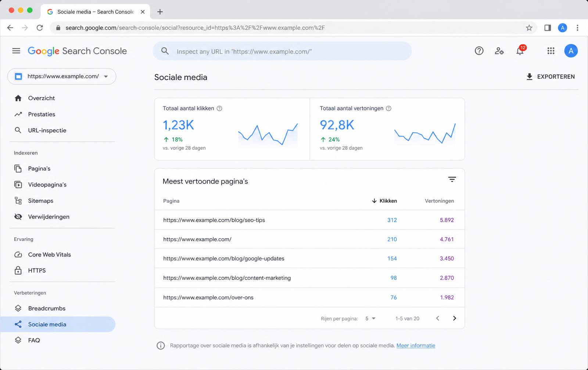Follow the Meer informatie link
The image size is (588, 370).
click(416, 345)
